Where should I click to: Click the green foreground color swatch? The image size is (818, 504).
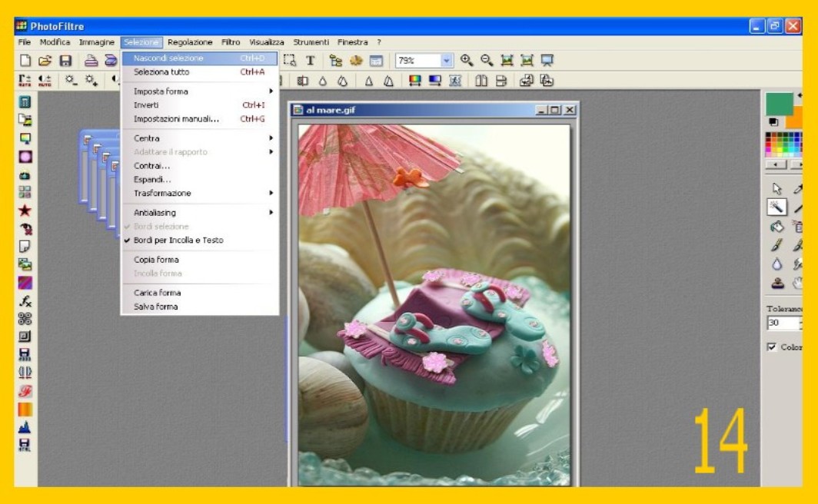pyautogui.click(x=779, y=104)
